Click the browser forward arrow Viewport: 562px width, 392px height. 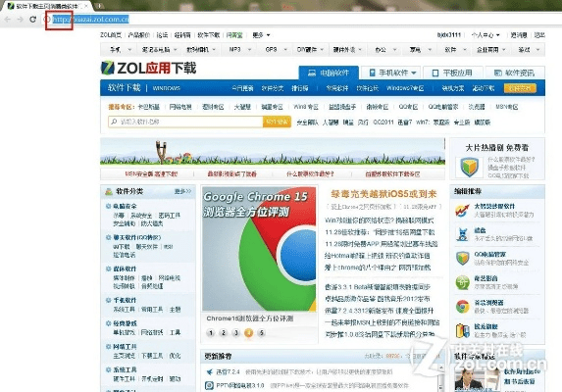[x=20, y=19]
